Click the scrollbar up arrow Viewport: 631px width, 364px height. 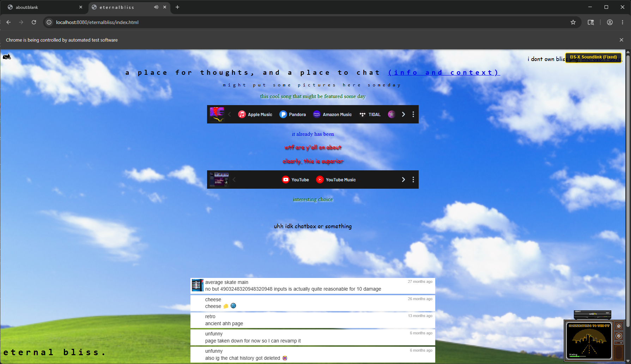point(628,52)
